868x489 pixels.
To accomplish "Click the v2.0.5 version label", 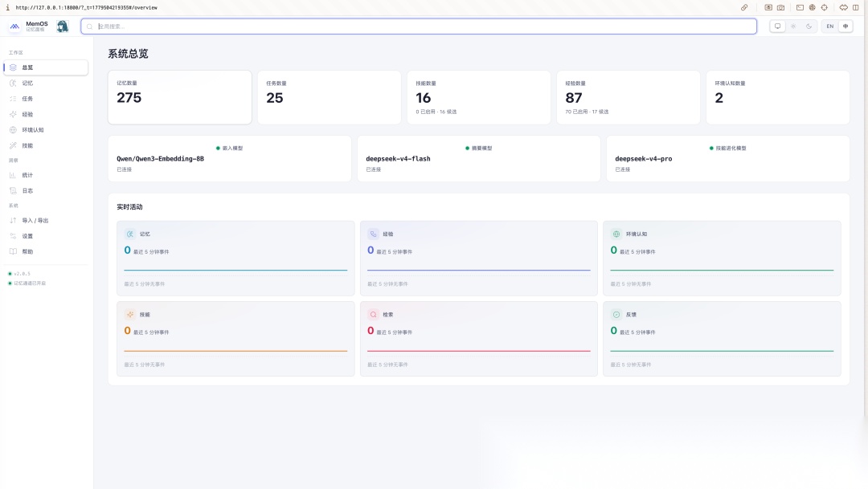I will (x=23, y=274).
